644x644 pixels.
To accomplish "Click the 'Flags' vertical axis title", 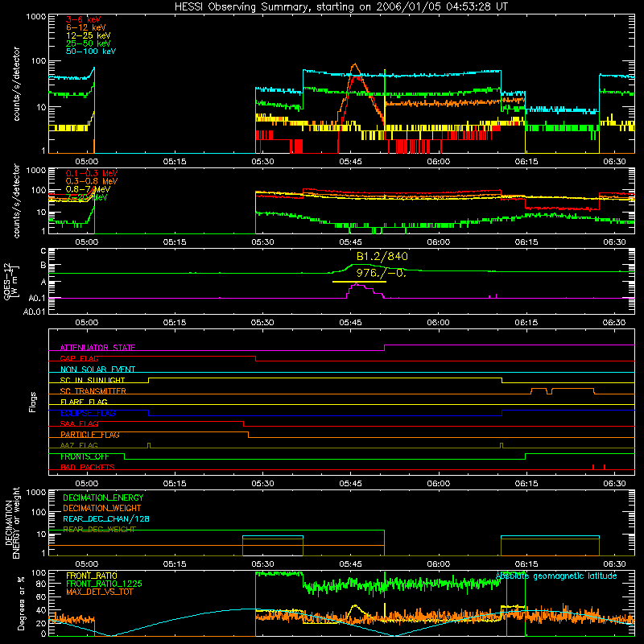I will (33, 402).
